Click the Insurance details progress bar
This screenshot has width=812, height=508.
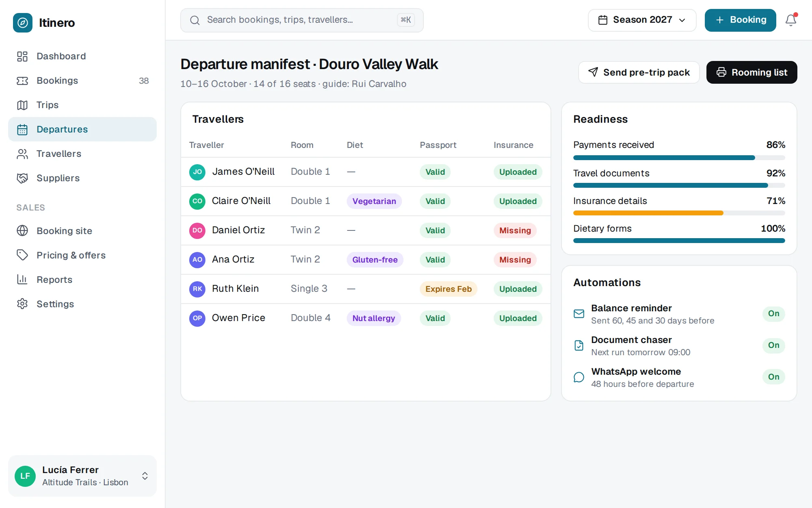tap(679, 213)
